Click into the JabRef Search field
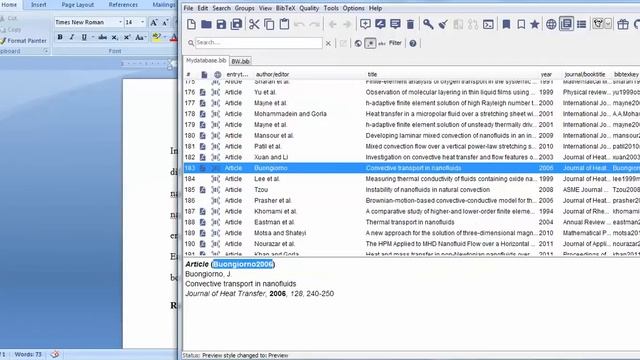 [259, 42]
